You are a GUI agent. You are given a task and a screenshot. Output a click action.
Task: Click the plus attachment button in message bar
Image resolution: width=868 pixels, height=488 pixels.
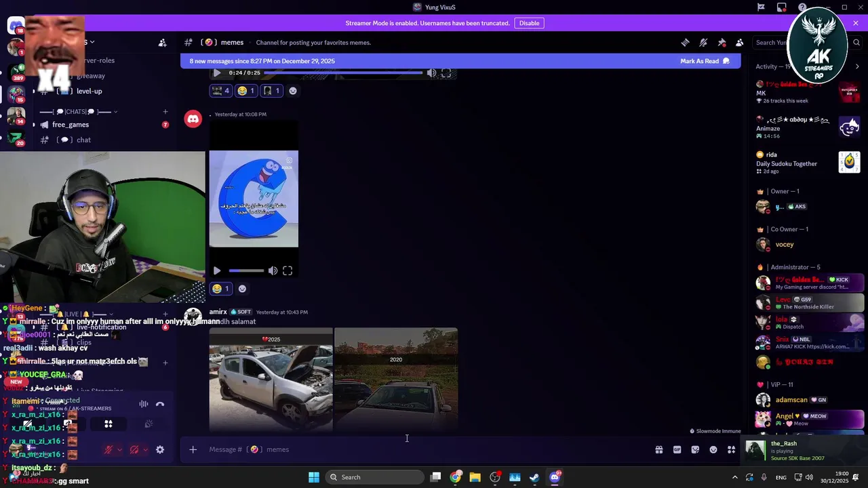point(193,449)
